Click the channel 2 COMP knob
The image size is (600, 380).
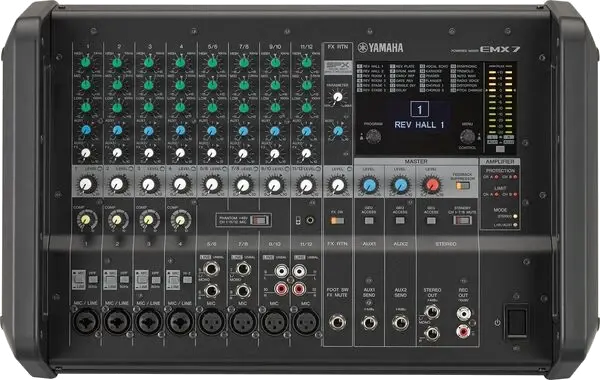pos(117,220)
